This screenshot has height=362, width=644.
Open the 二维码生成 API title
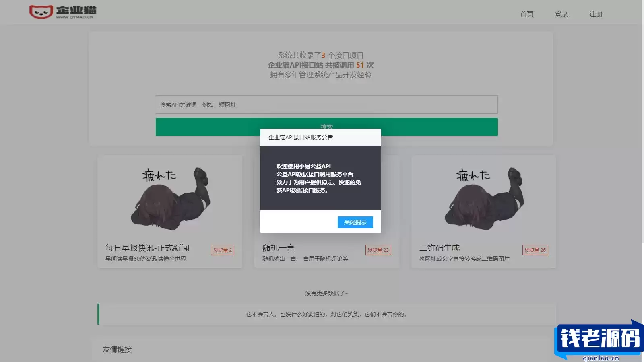(439, 248)
